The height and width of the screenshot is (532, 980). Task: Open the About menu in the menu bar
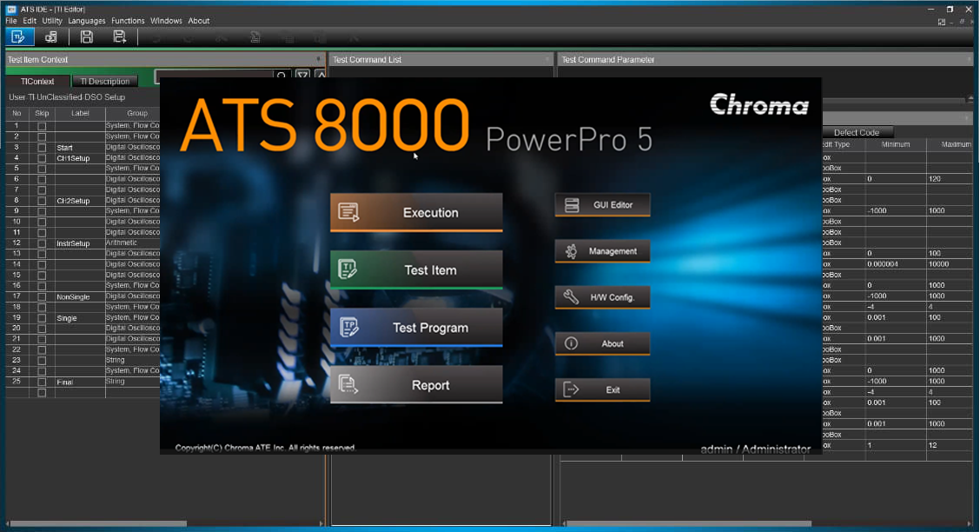[x=199, y=21]
